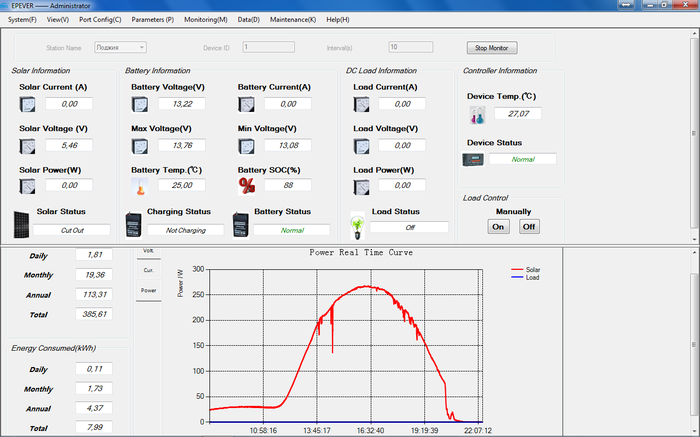
Task: Open the Monitoring (M) menu
Action: coord(205,19)
